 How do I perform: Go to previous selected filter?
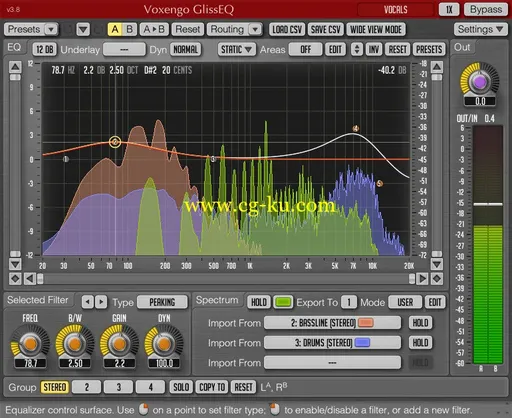click(x=87, y=302)
